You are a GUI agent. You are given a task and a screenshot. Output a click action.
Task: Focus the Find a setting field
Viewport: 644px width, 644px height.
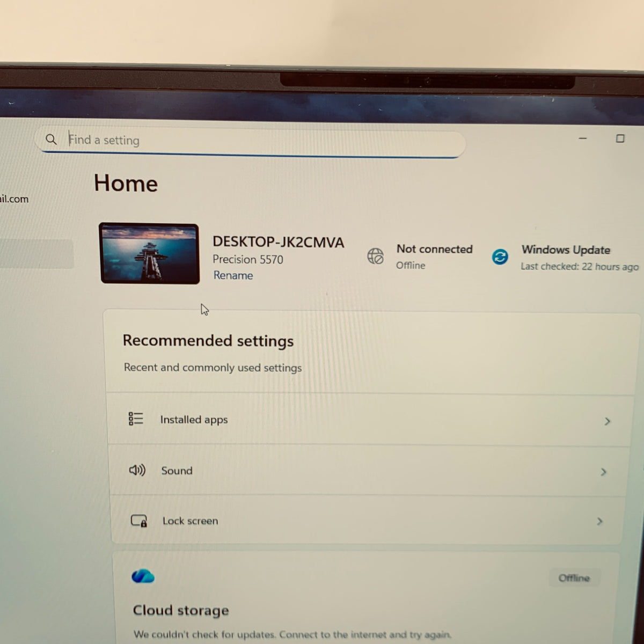tap(251, 142)
